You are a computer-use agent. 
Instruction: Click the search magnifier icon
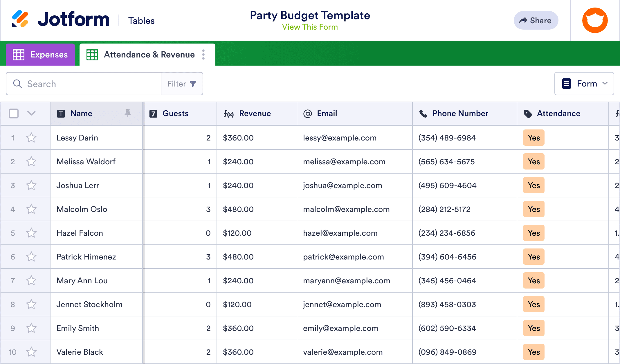click(17, 84)
